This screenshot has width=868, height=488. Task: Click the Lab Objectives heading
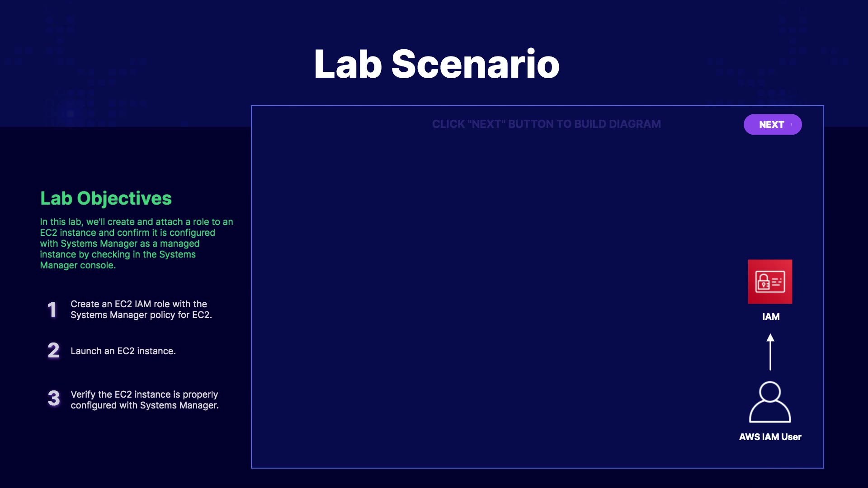tap(106, 198)
